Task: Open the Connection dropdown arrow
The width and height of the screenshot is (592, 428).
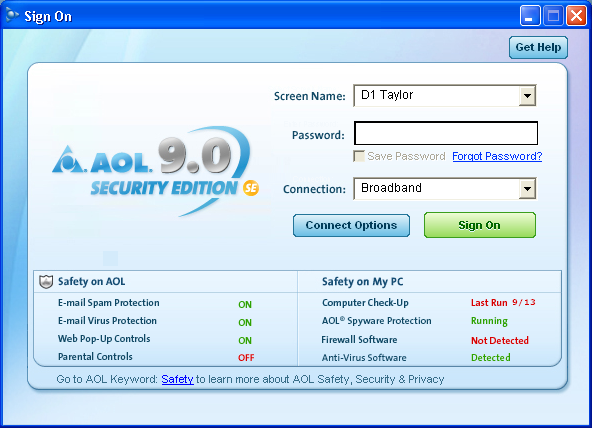Action: click(x=527, y=189)
